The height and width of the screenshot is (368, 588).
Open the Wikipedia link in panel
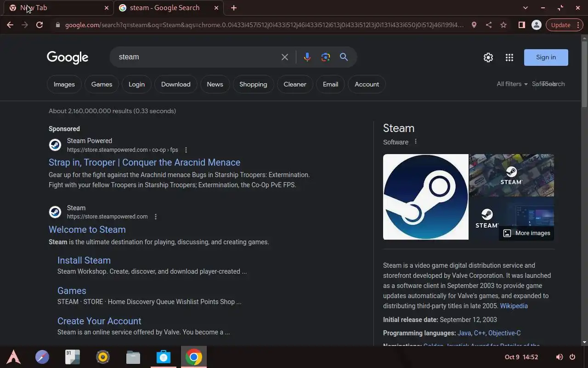point(514,306)
